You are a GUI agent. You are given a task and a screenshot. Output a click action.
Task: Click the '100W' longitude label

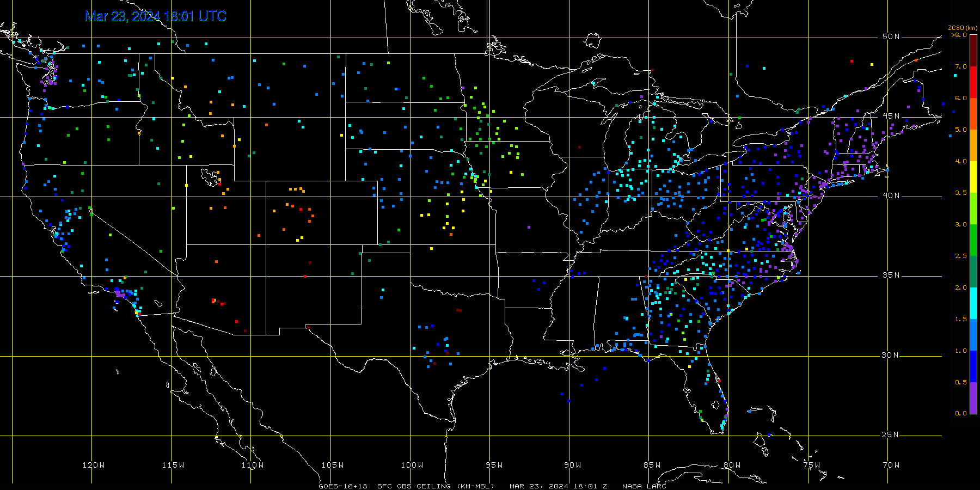(x=412, y=465)
